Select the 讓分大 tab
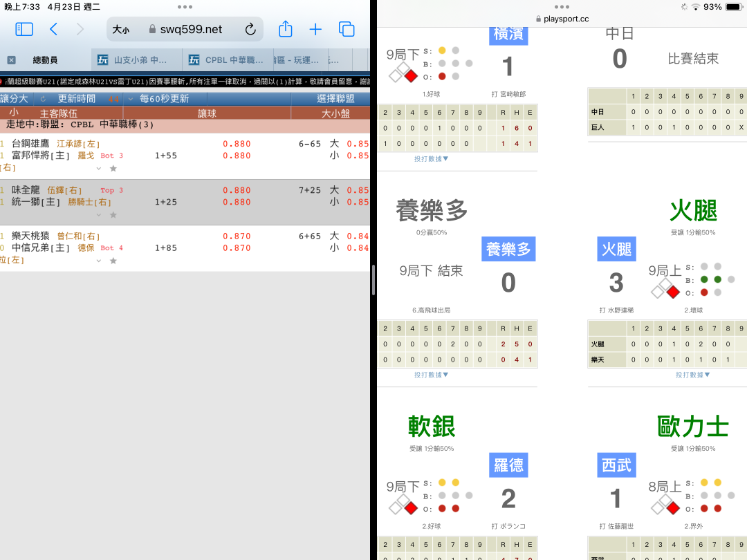 coord(15,99)
